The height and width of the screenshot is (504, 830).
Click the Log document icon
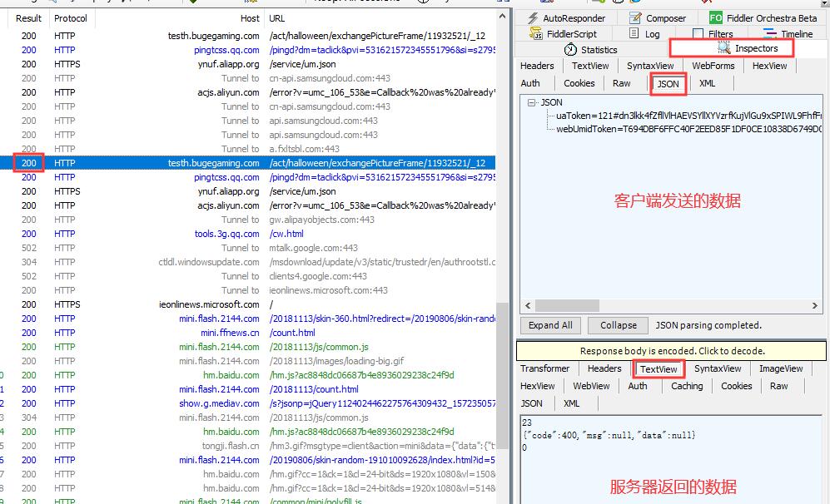click(x=634, y=33)
